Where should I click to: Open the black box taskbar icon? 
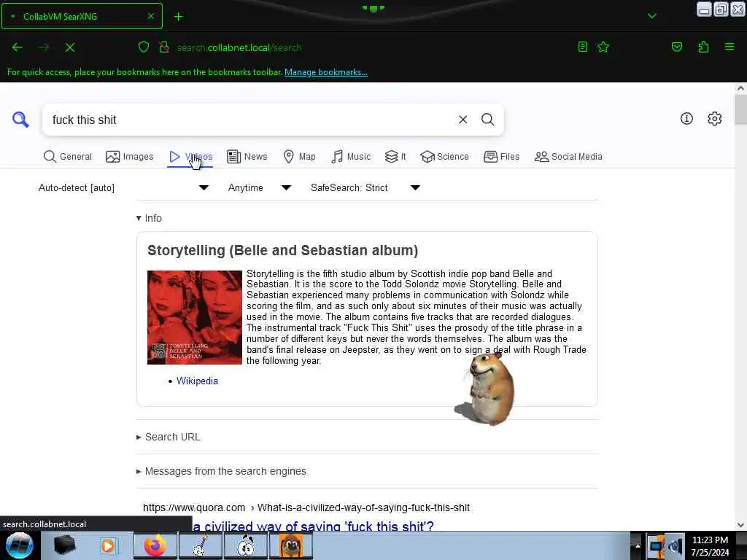pos(64,545)
